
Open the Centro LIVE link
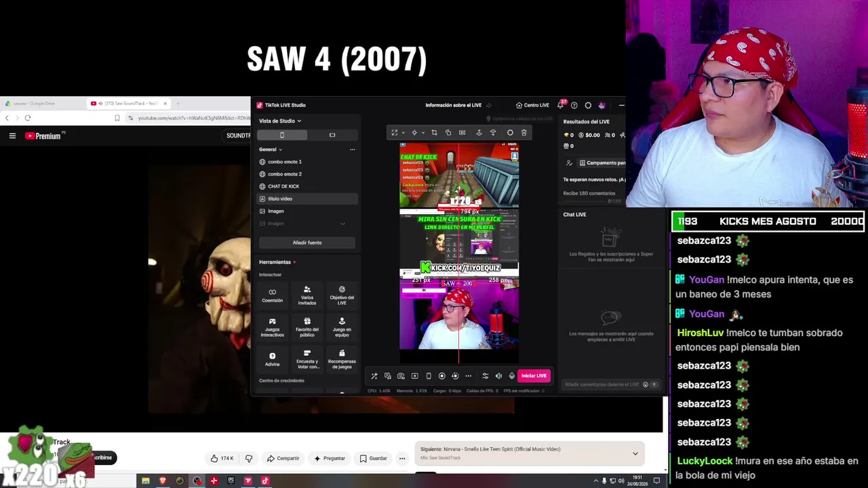click(532, 105)
